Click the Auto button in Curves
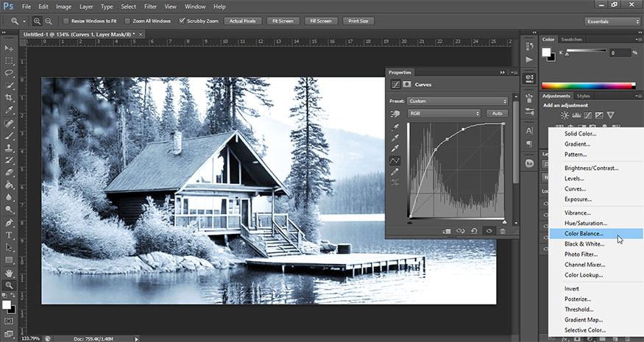 tap(497, 113)
